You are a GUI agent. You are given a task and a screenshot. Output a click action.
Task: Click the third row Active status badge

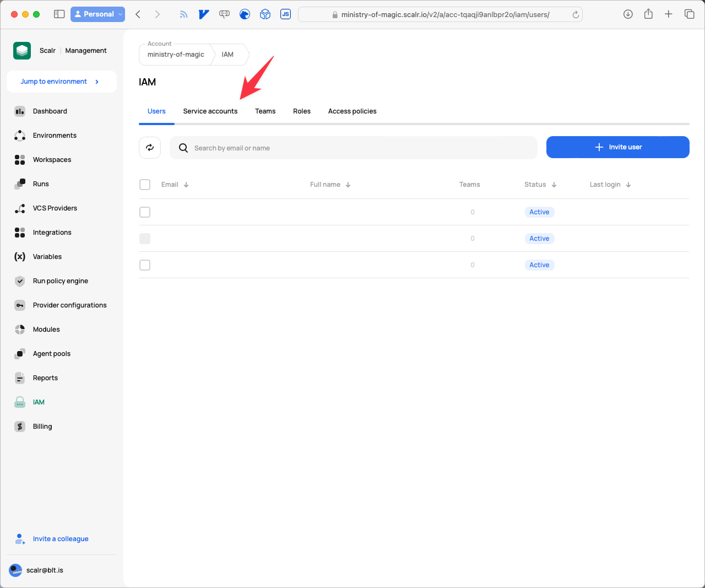539,265
